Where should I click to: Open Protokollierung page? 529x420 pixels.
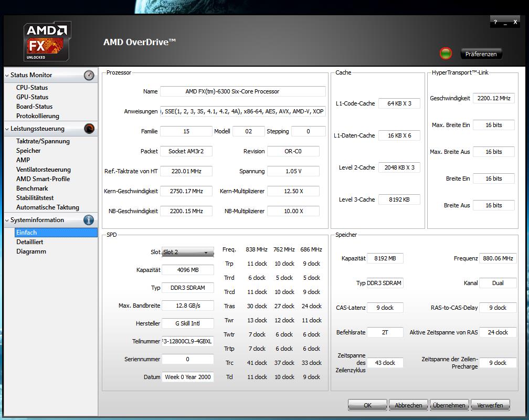click(x=38, y=116)
